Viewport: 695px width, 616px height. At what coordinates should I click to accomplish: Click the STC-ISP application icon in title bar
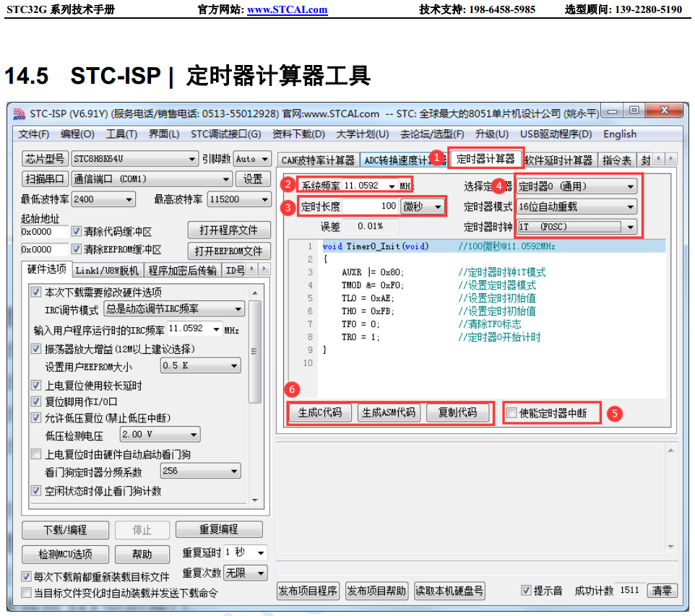(19, 114)
